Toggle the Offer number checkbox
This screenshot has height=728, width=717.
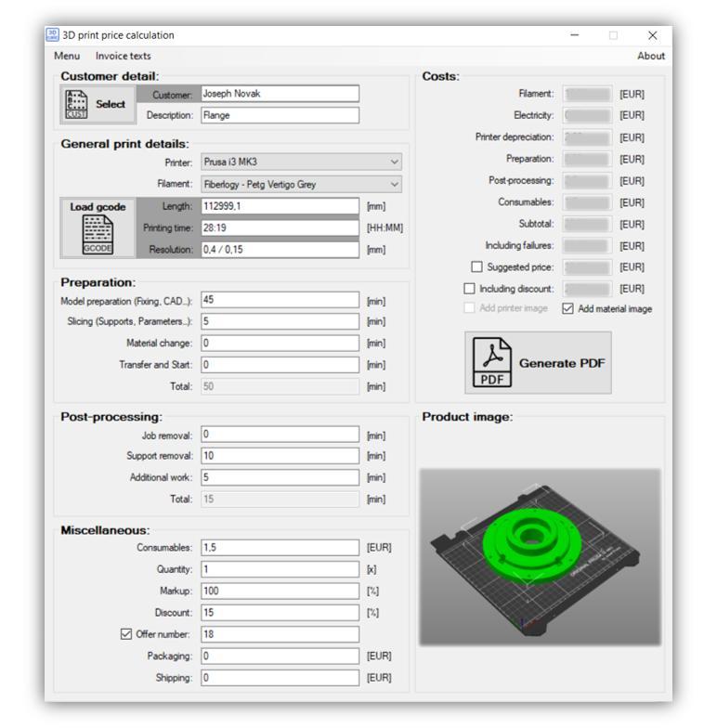coord(126,634)
